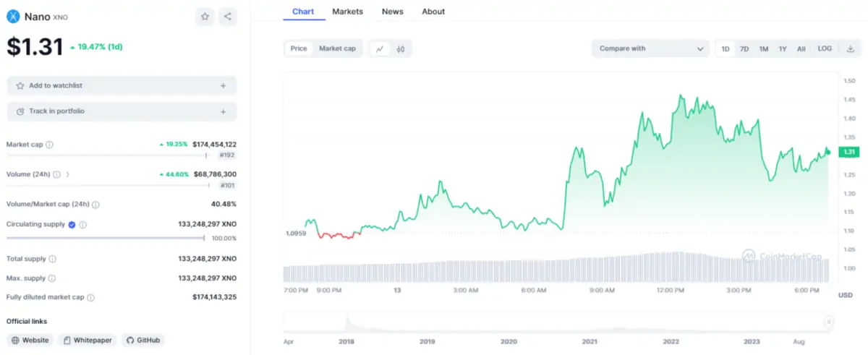Viewport: 868px width, 355px height.
Task: Click the plus icon on Track in portfolio
Action: (x=224, y=111)
